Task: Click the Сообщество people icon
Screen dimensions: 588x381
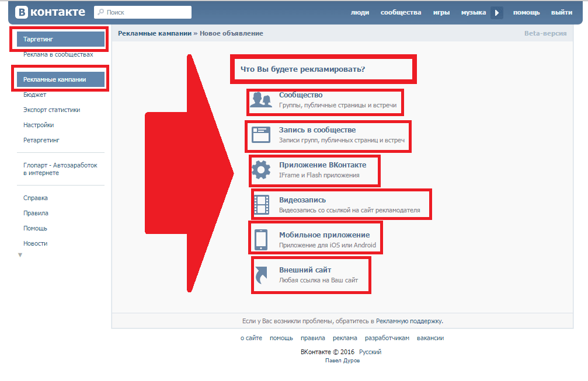Action: click(260, 100)
